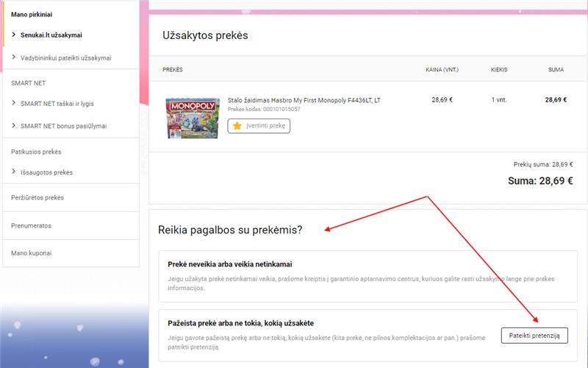The width and height of the screenshot is (588, 368).
Task: Click chevron beside Išsaugotos prekės
Action: point(13,171)
